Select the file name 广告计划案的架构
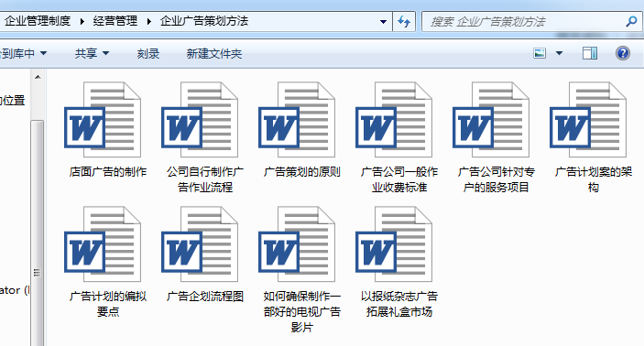Screen dimensions: 644x346 (594, 179)
